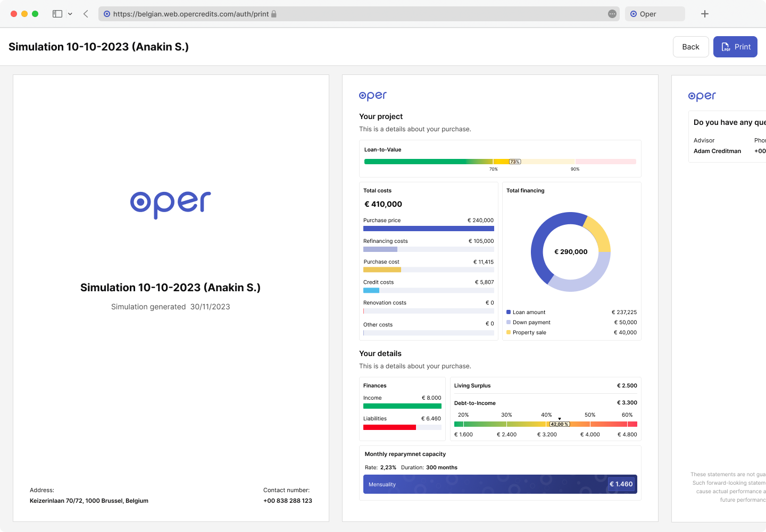The image size is (766, 532).
Task: Click the € 290,000 donut chart center
Action: [571, 252]
